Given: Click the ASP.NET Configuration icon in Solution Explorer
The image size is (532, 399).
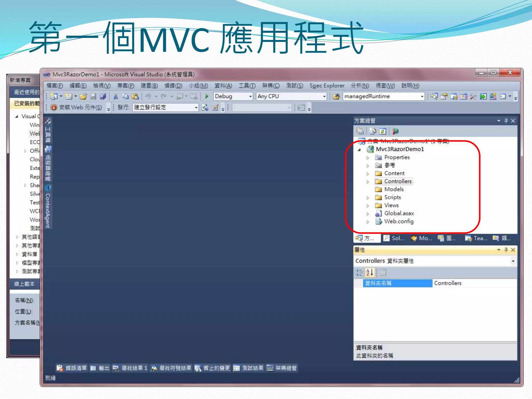Looking at the screenshot, I should [x=395, y=131].
